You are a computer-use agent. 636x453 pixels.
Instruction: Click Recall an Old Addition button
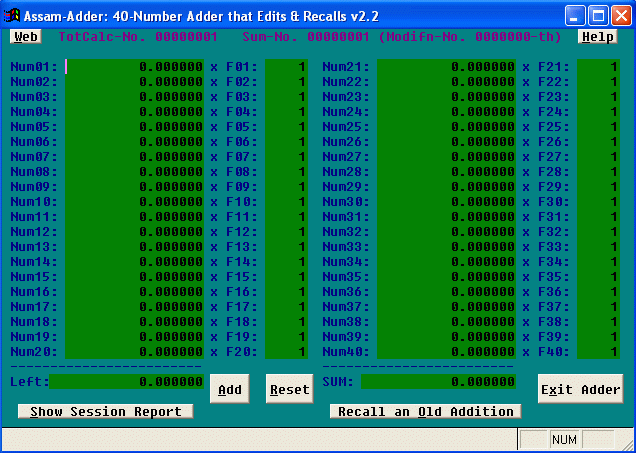(425, 411)
